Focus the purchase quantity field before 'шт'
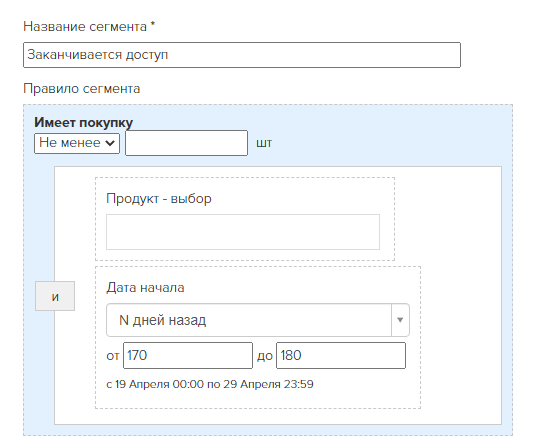This screenshot has width=545, height=448. (186, 143)
